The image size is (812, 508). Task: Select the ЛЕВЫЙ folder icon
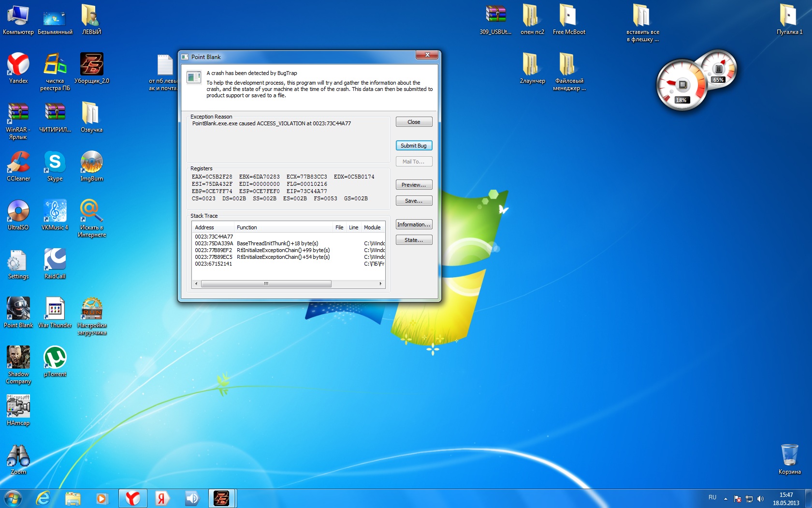pos(91,21)
